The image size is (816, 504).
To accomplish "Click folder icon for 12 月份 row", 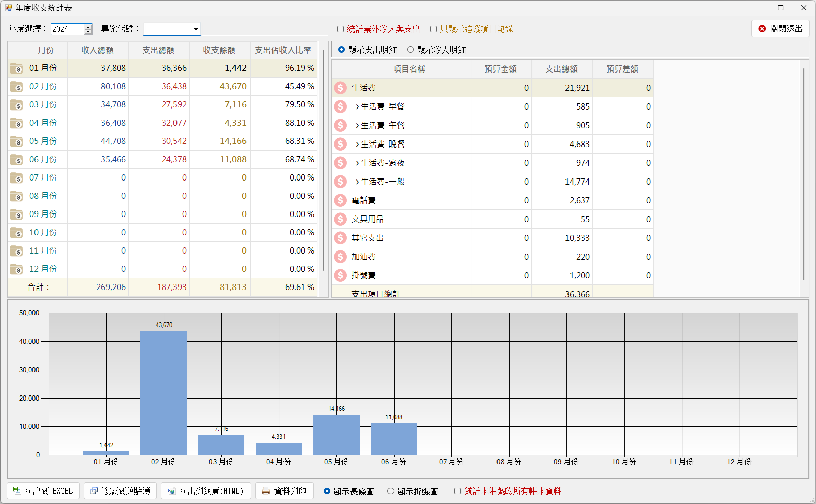I will (x=16, y=269).
